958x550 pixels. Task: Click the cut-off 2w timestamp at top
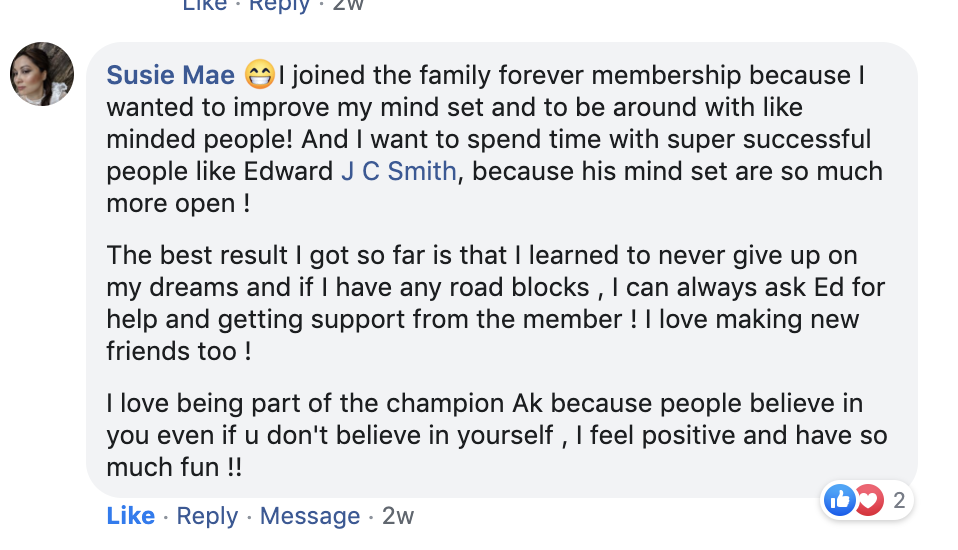click(x=348, y=5)
